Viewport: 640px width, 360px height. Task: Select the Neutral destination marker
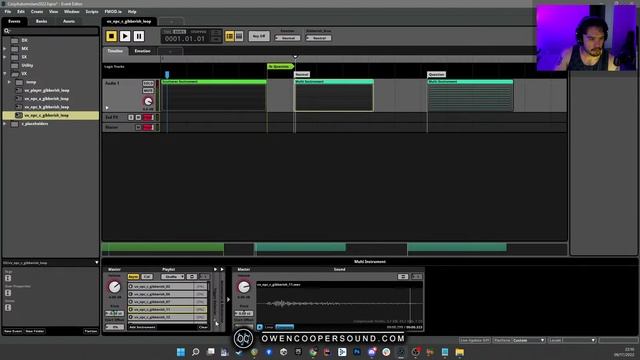pyautogui.click(x=302, y=75)
